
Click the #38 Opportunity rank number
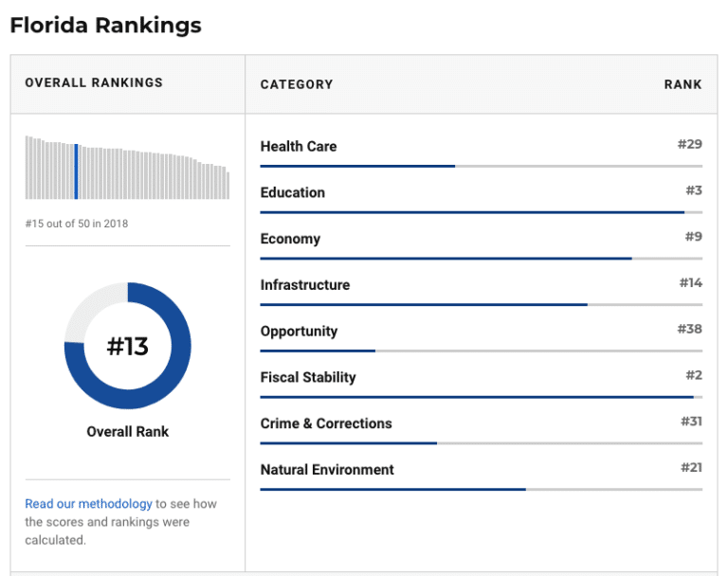pos(689,330)
